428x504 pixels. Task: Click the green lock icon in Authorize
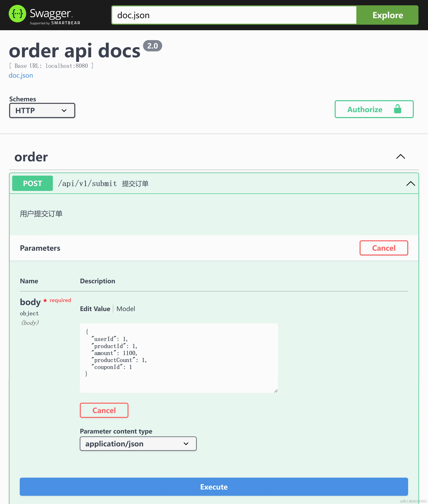(x=397, y=109)
